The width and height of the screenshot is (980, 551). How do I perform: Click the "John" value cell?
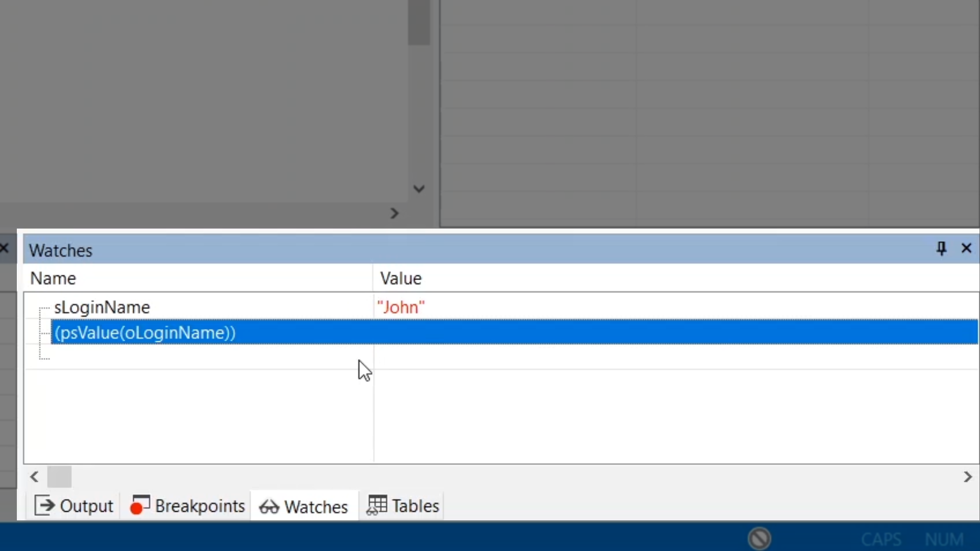(x=401, y=308)
